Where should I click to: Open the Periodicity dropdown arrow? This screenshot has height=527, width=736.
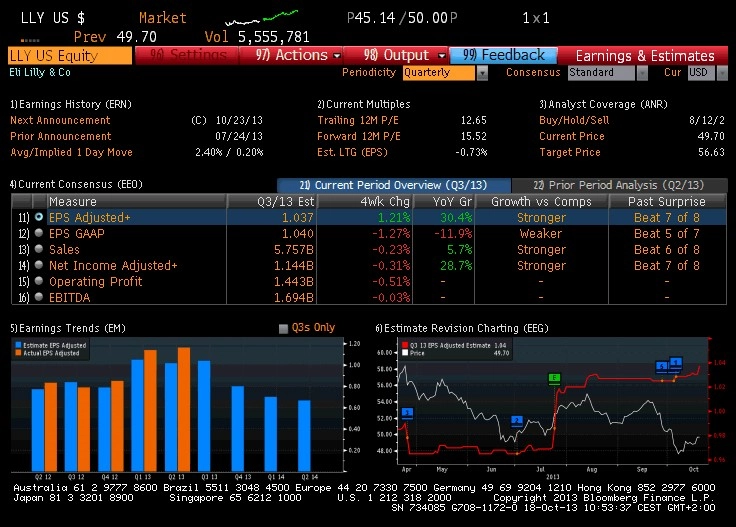[482, 73]
